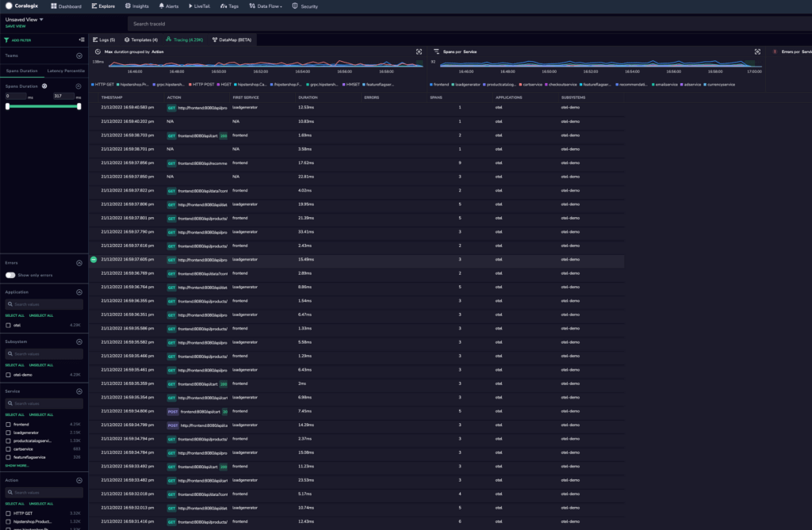Open the Unsaved View dropdown
The image size is (812, 530).
[x=25, y=20]
